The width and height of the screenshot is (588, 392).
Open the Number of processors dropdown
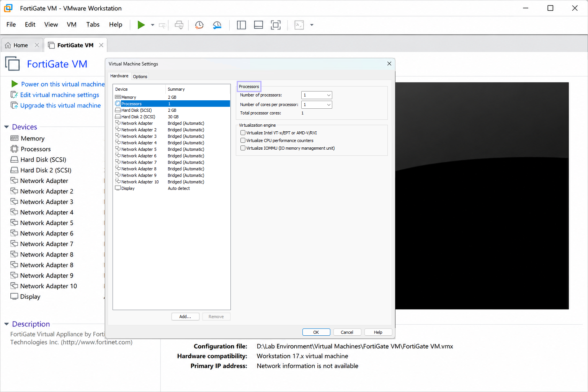[x=317, y=95]
